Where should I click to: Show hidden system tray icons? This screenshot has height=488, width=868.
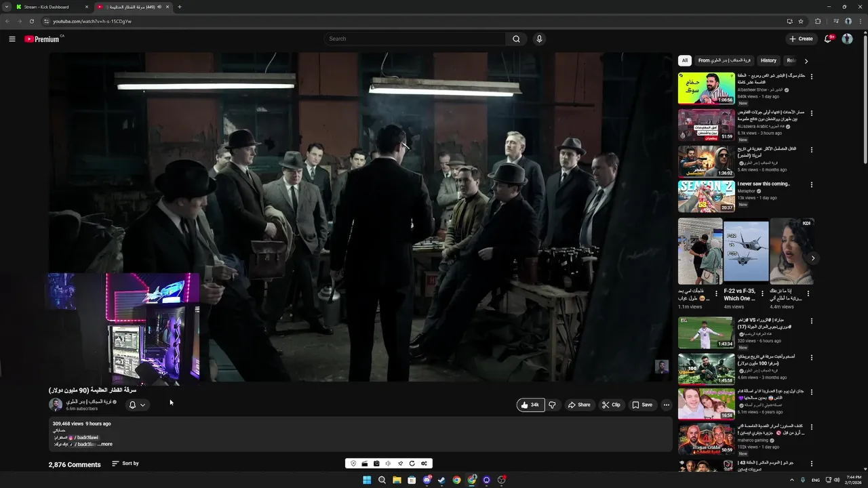click(792, 480)
